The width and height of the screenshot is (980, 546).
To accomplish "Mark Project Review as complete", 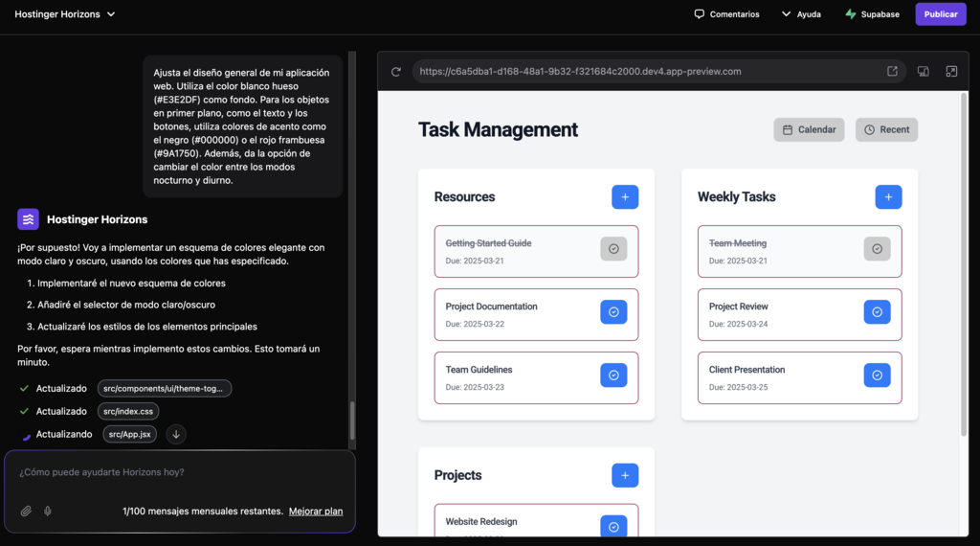I will pyautogui.click(x=877, y=312).
